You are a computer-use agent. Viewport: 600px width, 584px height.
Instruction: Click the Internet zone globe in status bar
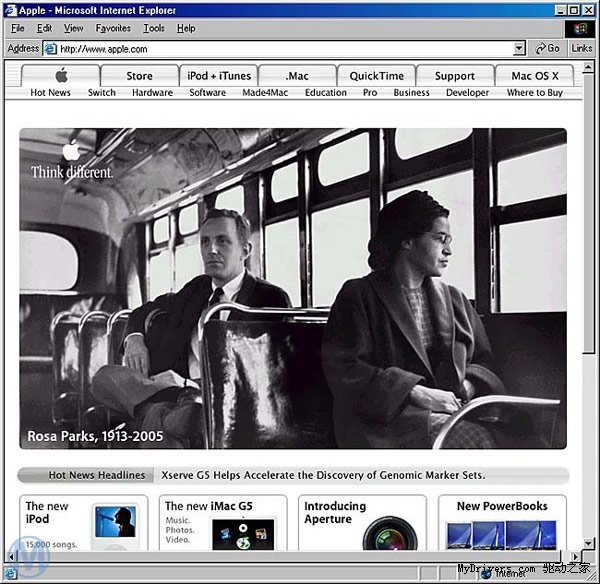click(487, 574)
